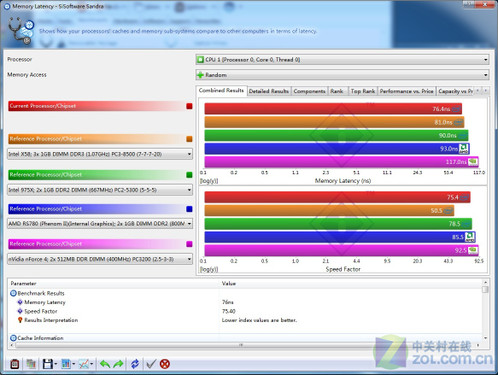The width and height of the screenshot is (498, 375).
Task: Click the green 90.0ns latency bar
Action: pos(336,135)
